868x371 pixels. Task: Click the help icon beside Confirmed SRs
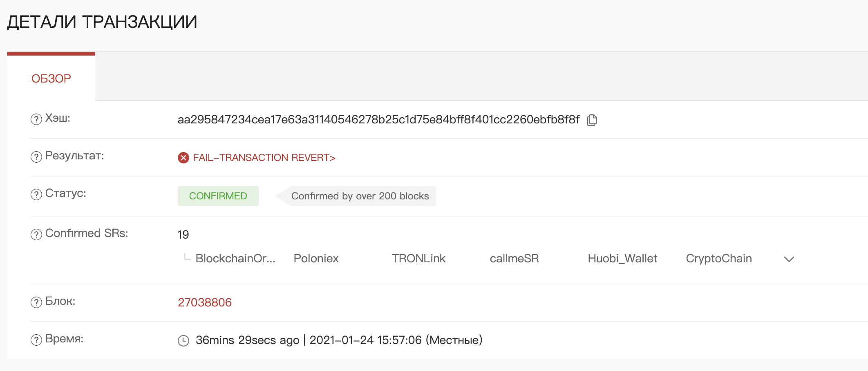(36, 235)
